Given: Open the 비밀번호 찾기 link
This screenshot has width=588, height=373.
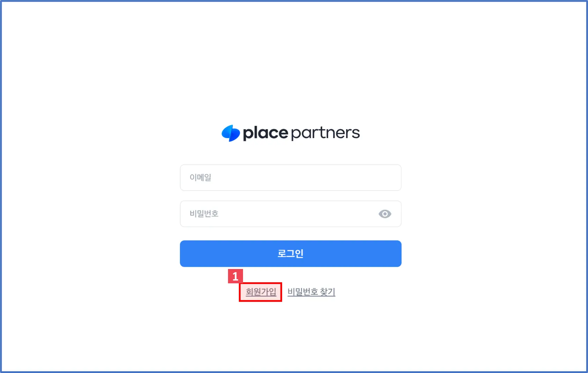Looking at the screenshot, I should pyautogui.click(x=311, y=292).
